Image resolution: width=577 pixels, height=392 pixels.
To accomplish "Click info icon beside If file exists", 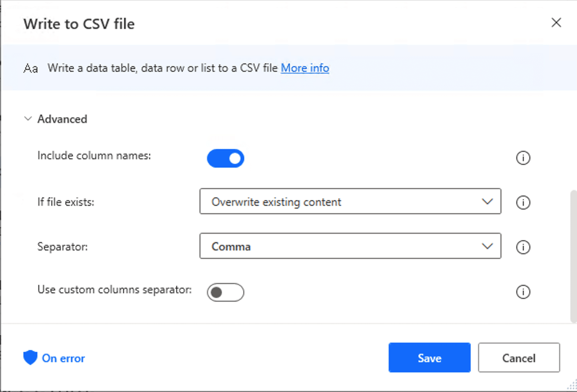I will pos(523,202).
